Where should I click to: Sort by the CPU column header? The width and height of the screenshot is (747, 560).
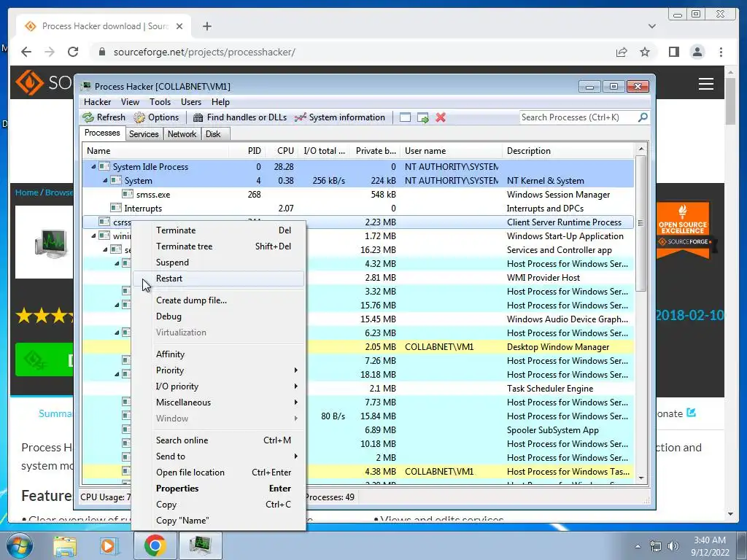point(282,150)
